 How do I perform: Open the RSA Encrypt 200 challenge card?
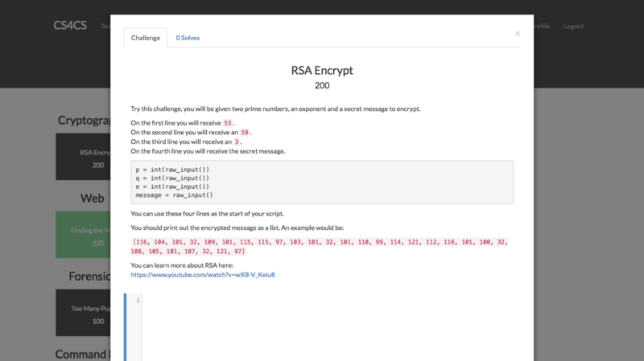tap(84, 157)
